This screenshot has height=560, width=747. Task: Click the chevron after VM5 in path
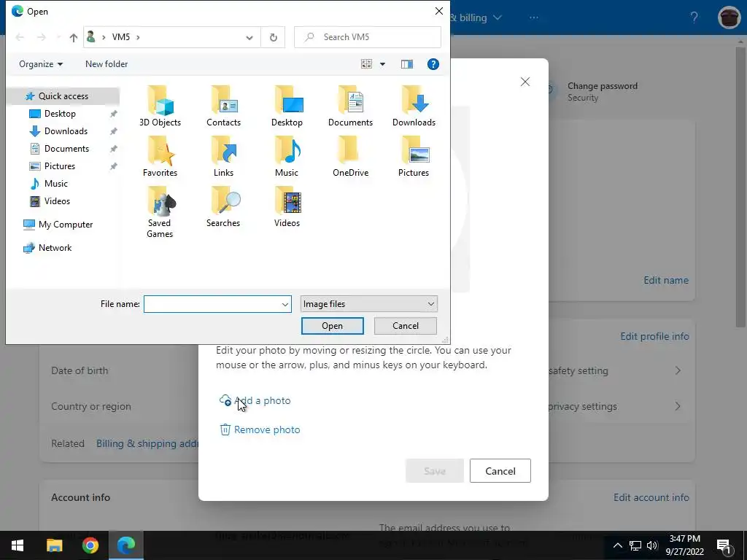[x=138, y=37]
